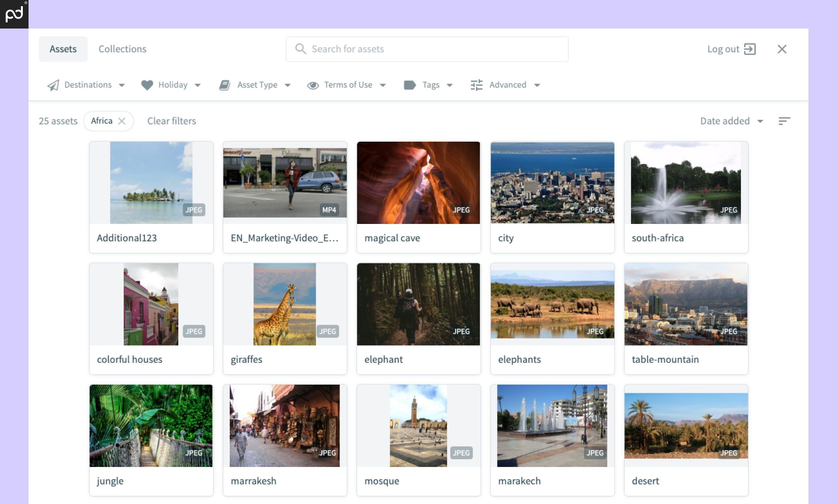
Task: Focus the Search for assets field
Action: point(433,49)
